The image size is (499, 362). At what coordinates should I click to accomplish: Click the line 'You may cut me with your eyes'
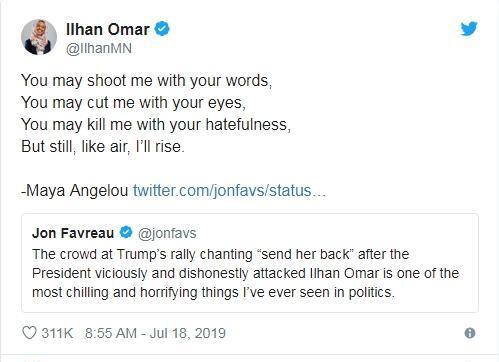click(134, 103)
